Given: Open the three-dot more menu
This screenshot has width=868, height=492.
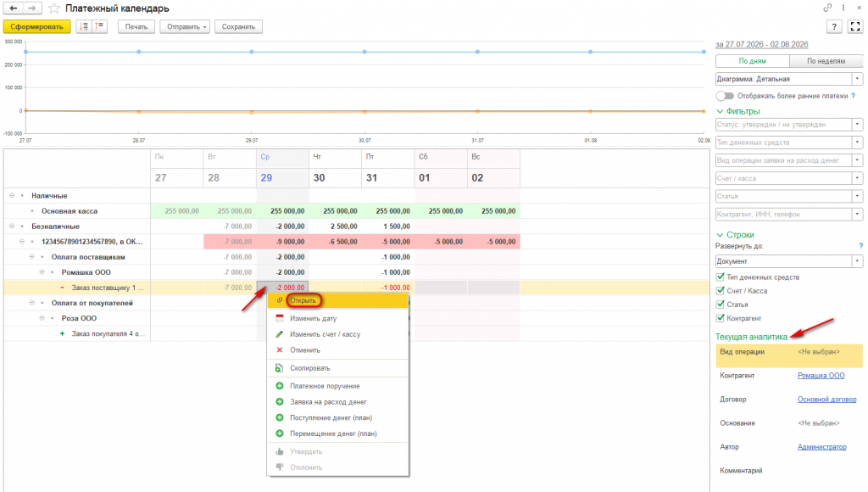Looking at the screenshot, I should point(843,8).
